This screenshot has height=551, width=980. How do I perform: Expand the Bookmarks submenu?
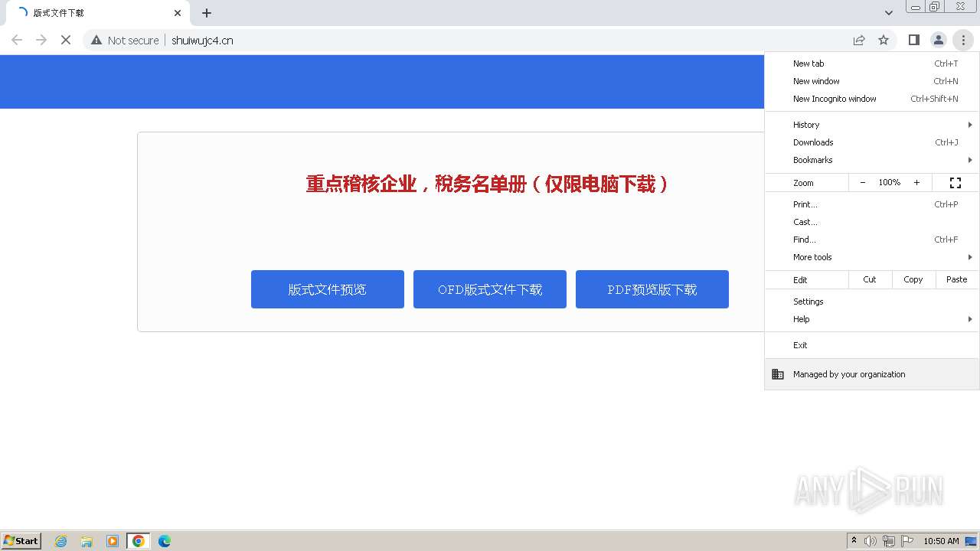pos(872,160)
